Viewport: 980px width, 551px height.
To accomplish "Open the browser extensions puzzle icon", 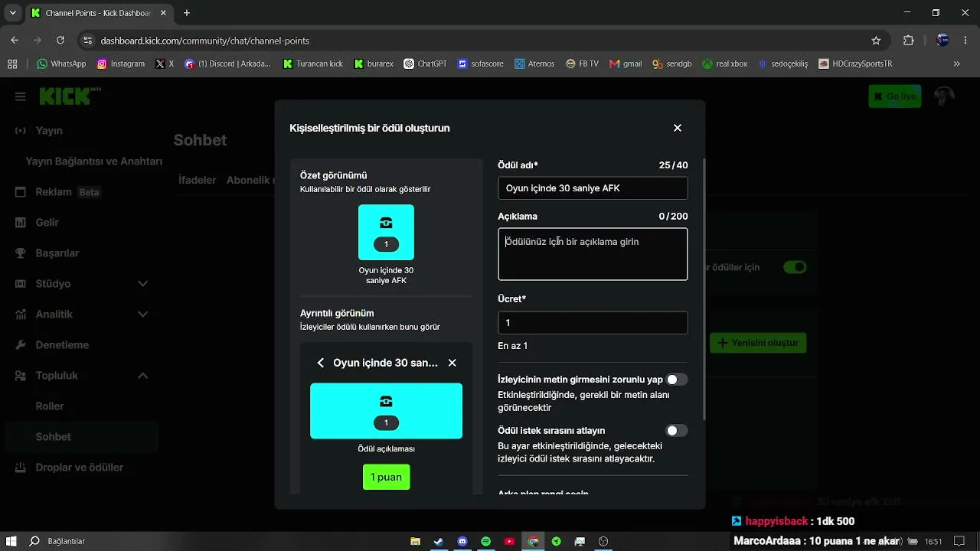I will click(909, 41).
